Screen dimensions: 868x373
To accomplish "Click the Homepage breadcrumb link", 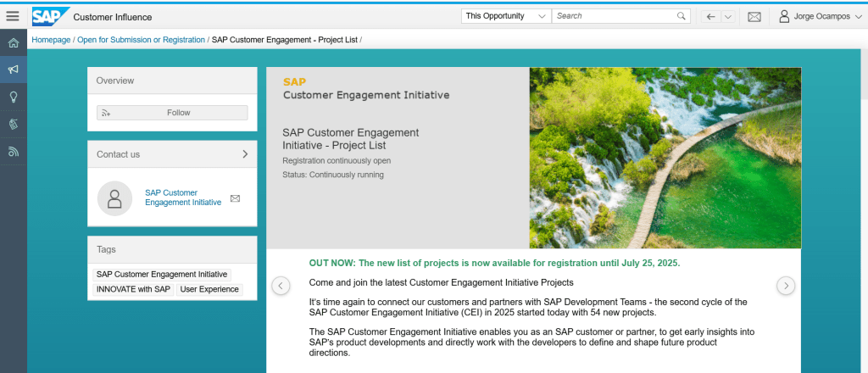I will (51, 40).
